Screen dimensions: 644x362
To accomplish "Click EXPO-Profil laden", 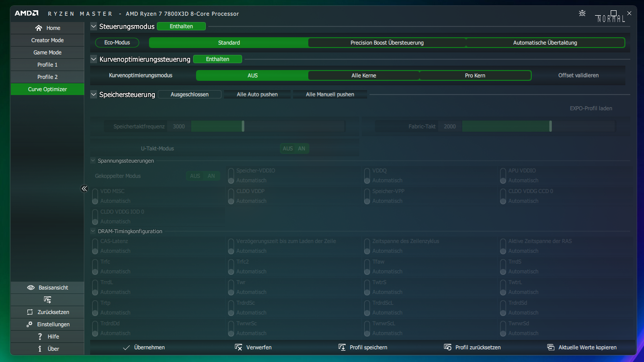I will point(591,108).
